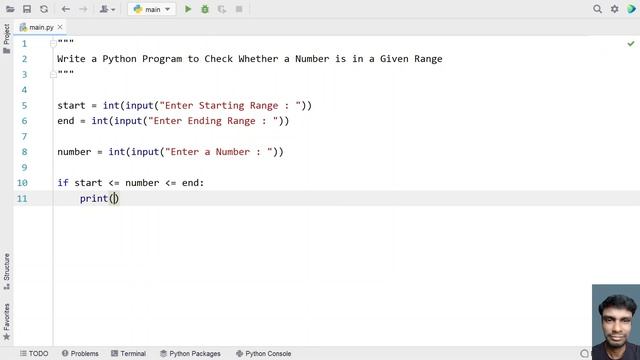Click the JetBrains toolbox icon at top right
The width and height of the screenshot is (640, 360).
[631, 9]
